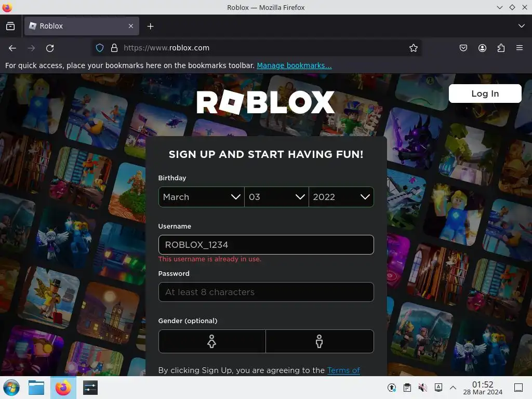Open the extensions puzzle icon

point(501,48)
